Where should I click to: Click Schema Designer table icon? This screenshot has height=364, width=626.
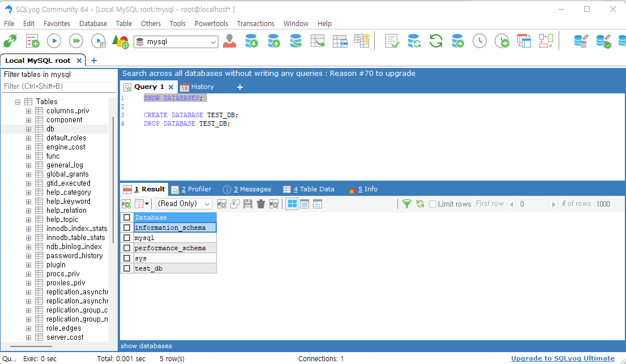(x=318, y=41)
